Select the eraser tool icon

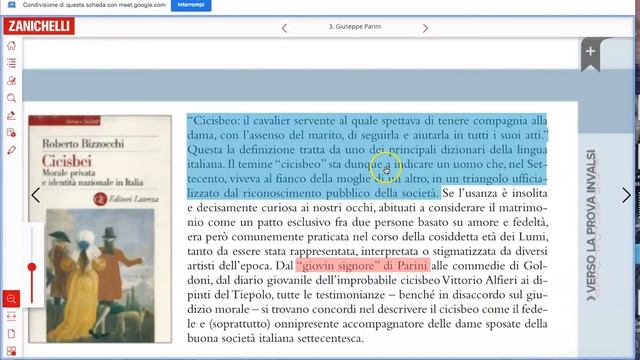click(x=11, y=150)
